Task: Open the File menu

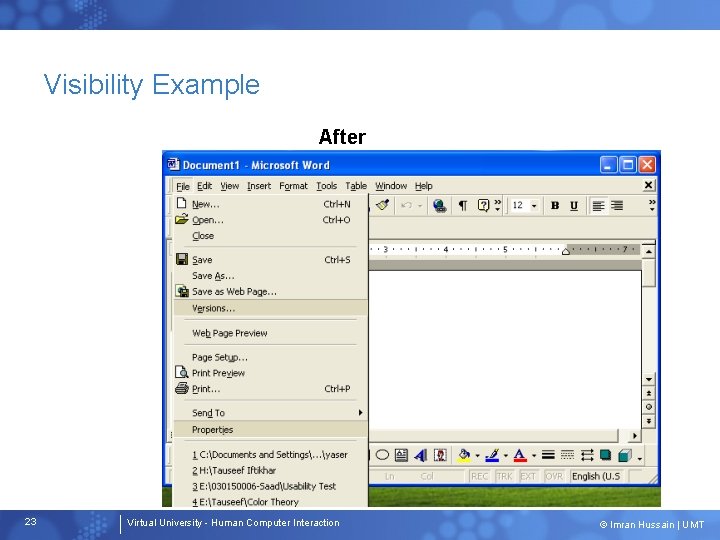Action: click(x=182, y=186)
